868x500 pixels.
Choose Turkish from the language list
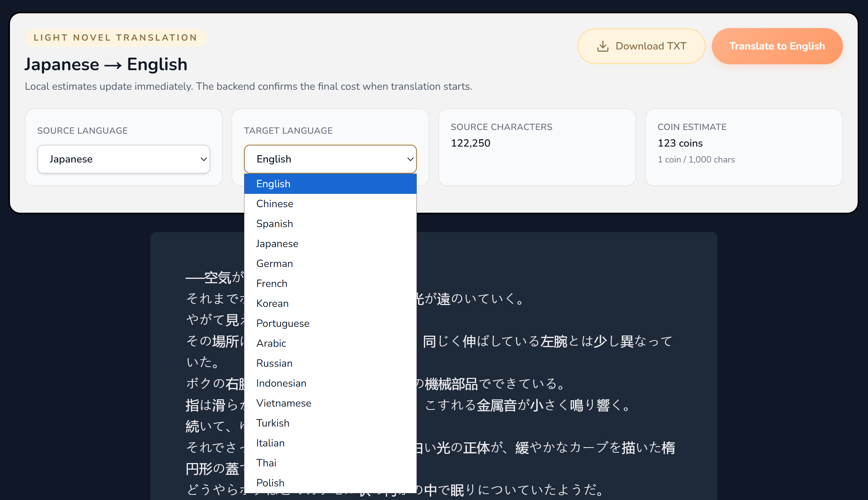[x=330, y=423]
